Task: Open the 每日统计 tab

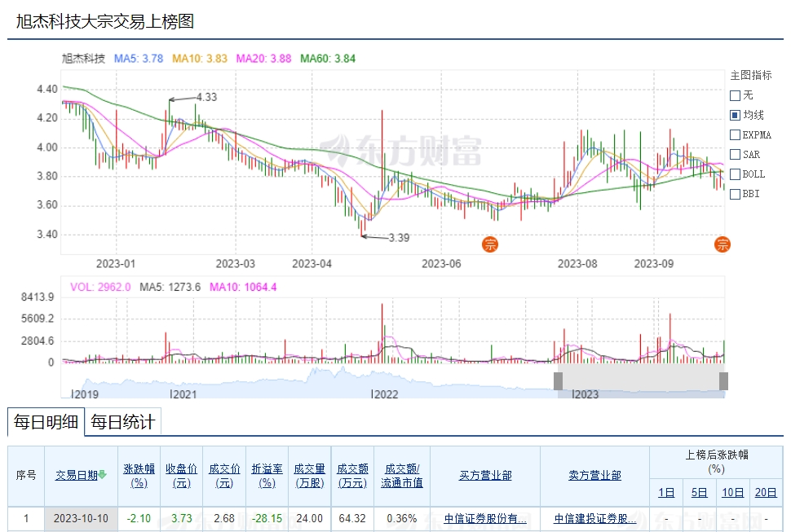Action: (122, 422)
